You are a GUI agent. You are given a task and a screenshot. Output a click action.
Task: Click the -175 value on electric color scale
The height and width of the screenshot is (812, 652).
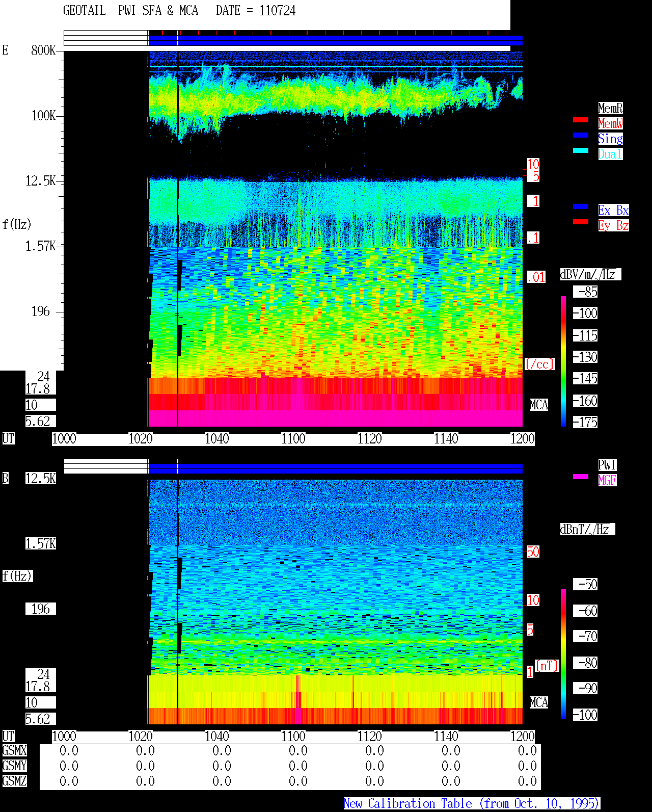tap(585, 422)
